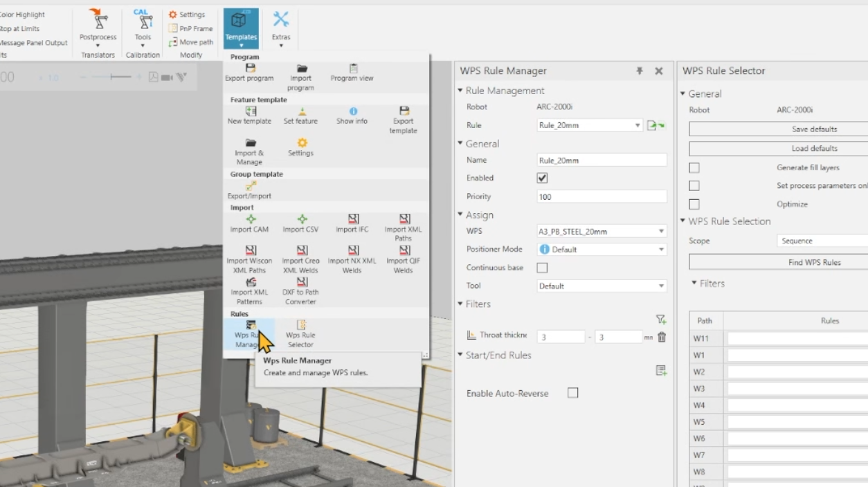Open the WPS dropdown A3_PB_STEEL_20mm
The width and height of the screenshot is (868, 487).
click(x=602, y=231)
